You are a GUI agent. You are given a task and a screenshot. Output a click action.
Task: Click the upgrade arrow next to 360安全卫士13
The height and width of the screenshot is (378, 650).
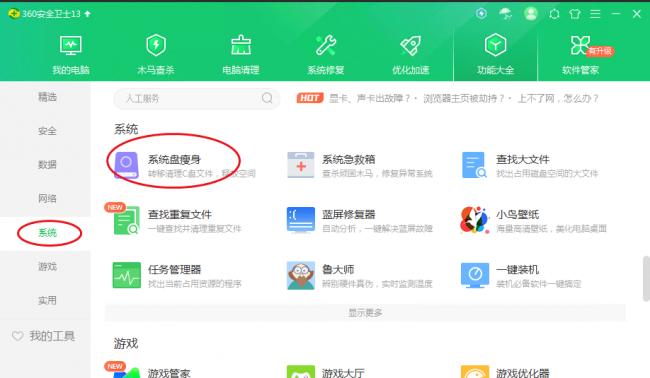(x=87, y=14)
